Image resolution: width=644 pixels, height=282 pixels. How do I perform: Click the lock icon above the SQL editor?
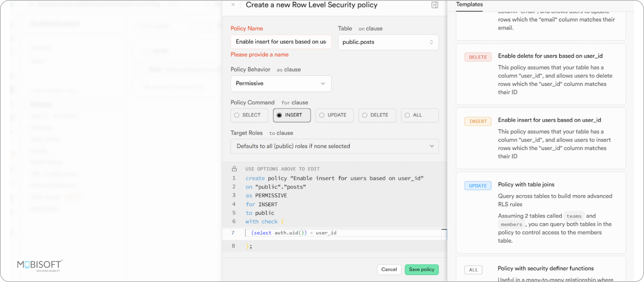point(234,169)
